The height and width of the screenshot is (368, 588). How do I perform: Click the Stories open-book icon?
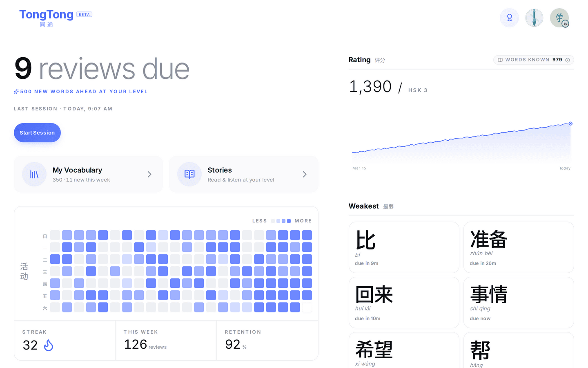click(x=189, y=174)
